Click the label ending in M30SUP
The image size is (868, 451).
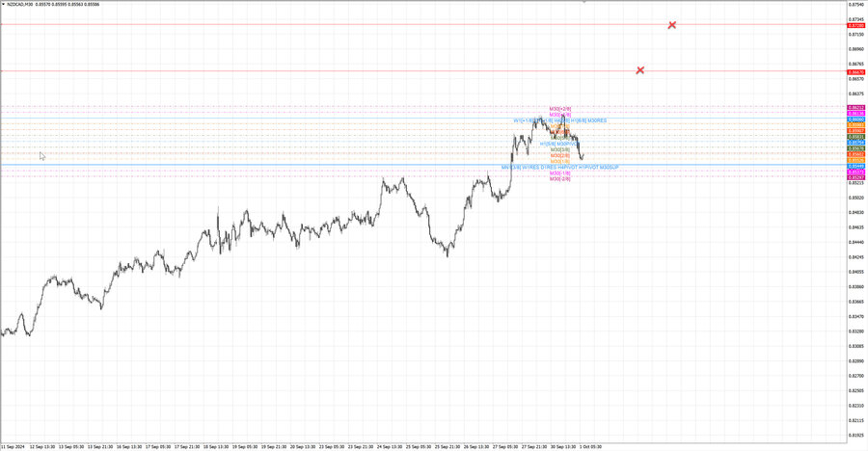(x=559, y=167)
